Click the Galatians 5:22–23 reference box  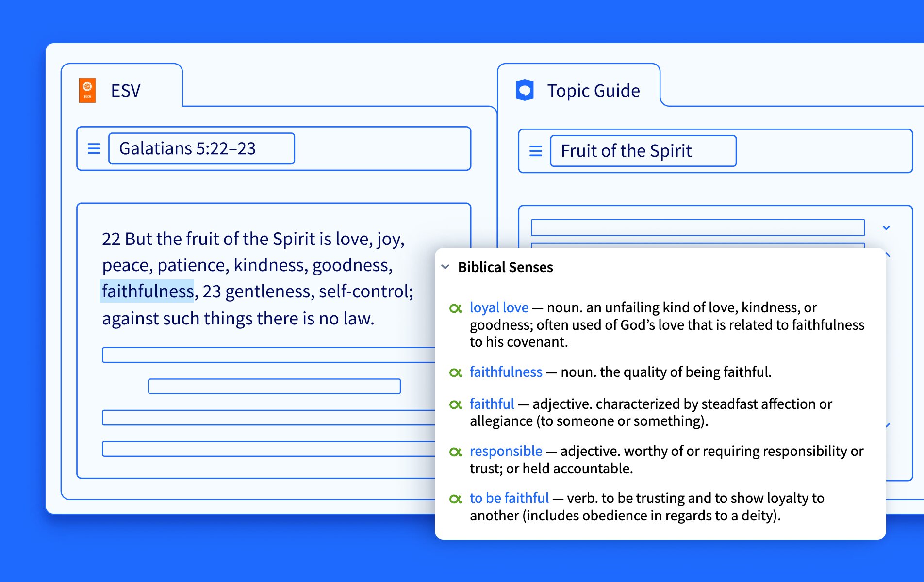tap(201, 148)
